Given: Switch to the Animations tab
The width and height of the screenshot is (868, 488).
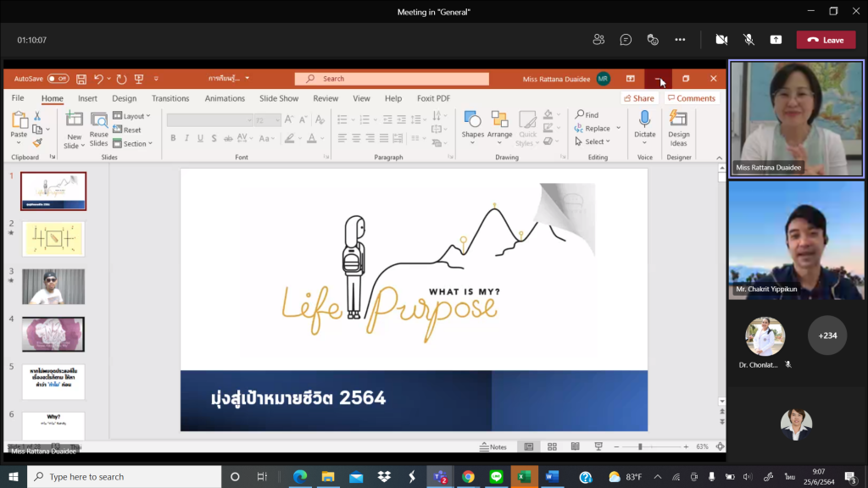Looking at the screenshot, I should [225, 98].
